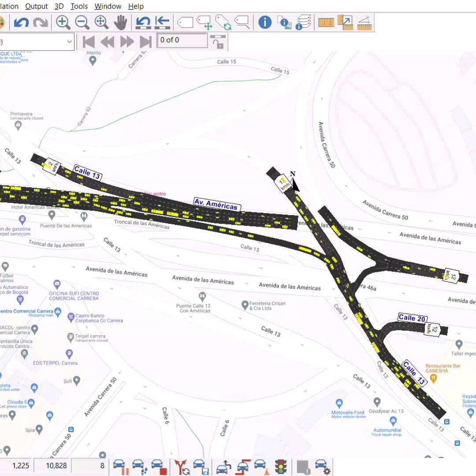Click the Undo arrow button
The width and height of the screenshot is (476, 476).
coord(21,22)
